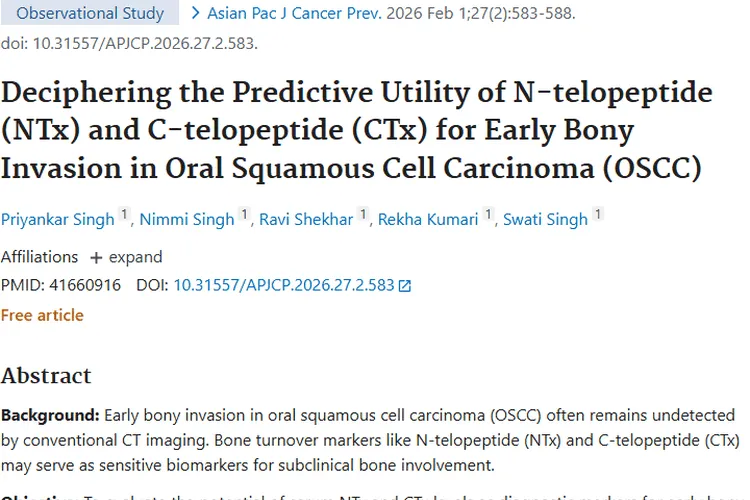The height and width of the screenshot is (500, 750).
Task: Click affiliation superscript 1 after Rekha Kumari
Action: tap(488, 214)
